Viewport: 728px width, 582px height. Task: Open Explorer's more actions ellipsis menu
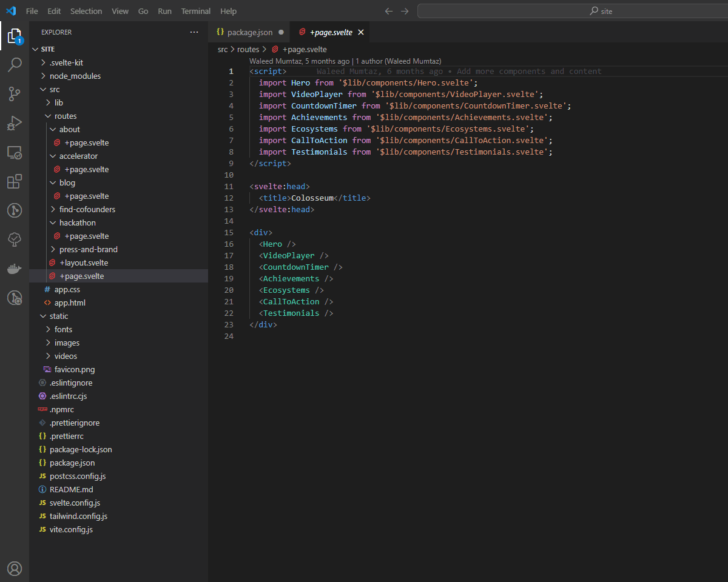[194, 32]
